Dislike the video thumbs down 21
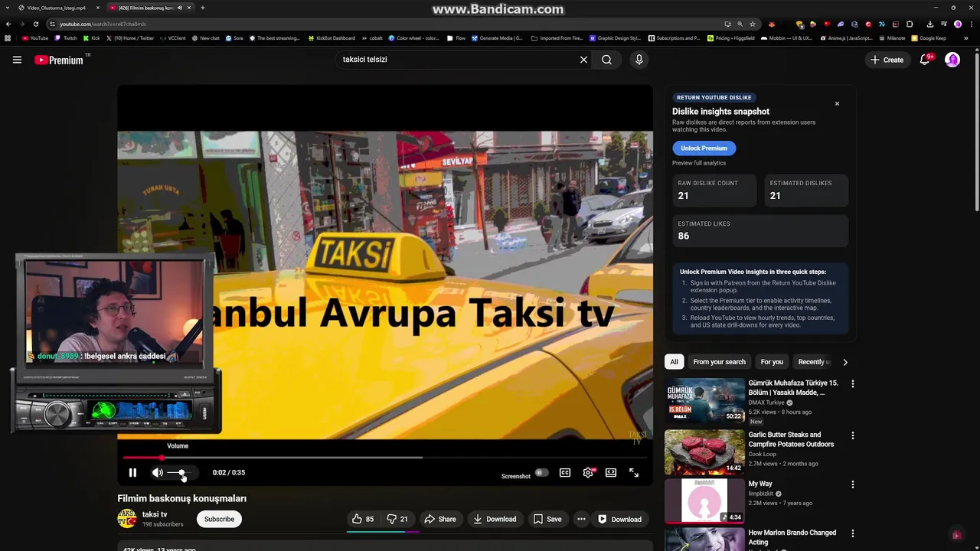The height and width of the screenshot is (551, 980). coord(397,519)
